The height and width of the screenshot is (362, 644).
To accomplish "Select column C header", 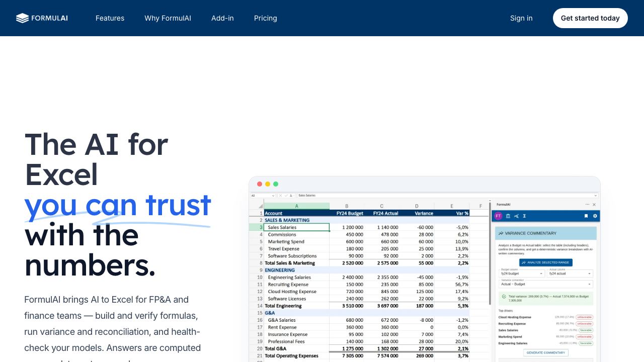I will [381, 206].
